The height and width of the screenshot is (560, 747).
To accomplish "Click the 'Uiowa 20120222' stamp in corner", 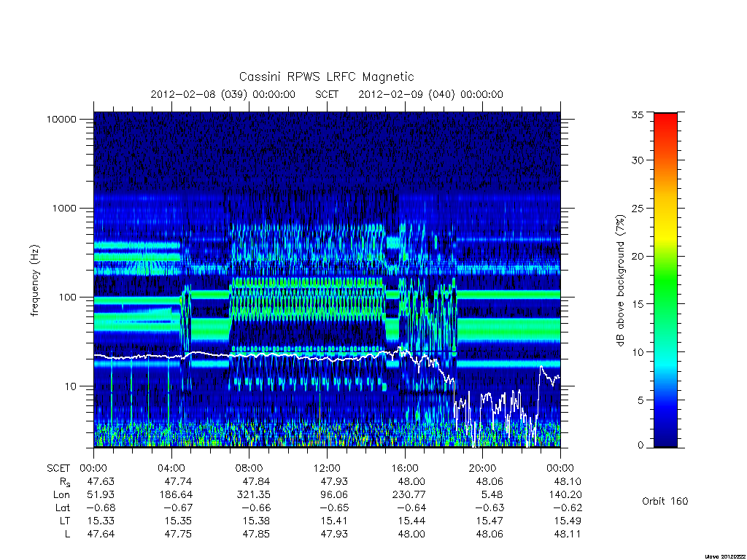I will 726,556.
